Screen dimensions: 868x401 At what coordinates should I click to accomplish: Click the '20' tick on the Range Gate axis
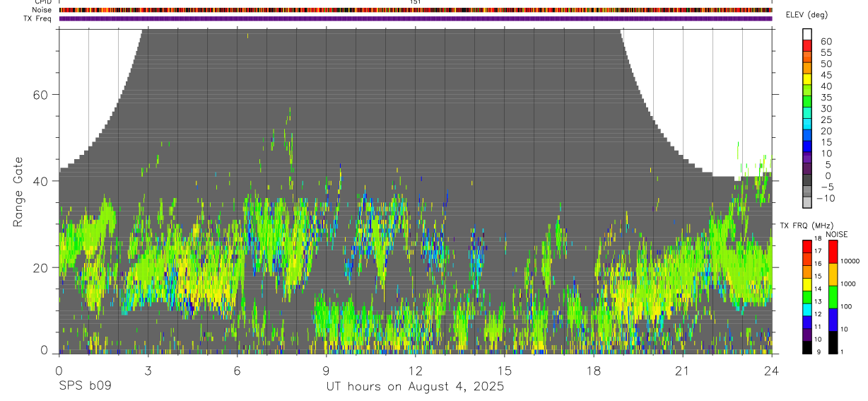tap(42, 267)
